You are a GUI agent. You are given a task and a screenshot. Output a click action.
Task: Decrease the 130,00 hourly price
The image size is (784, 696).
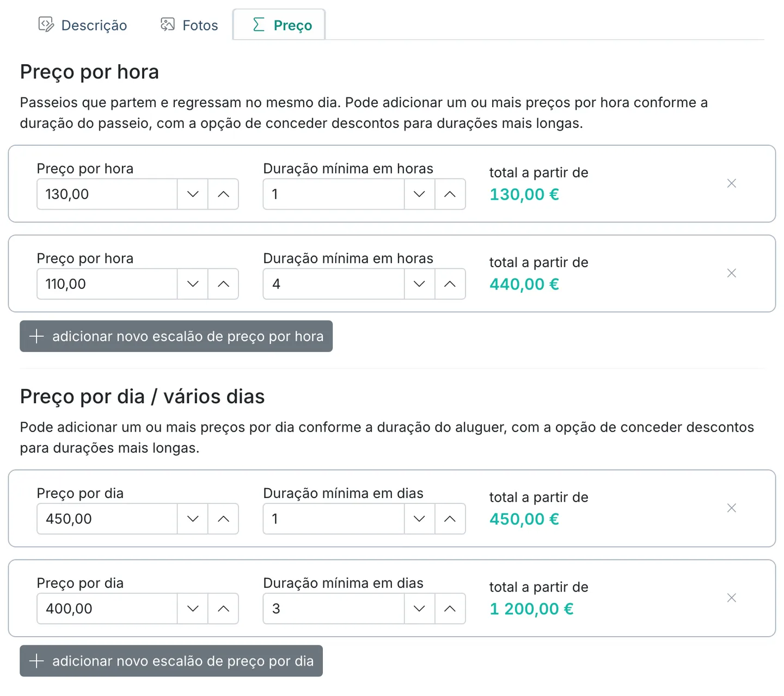pyautogui.click(x=193, y=194)
